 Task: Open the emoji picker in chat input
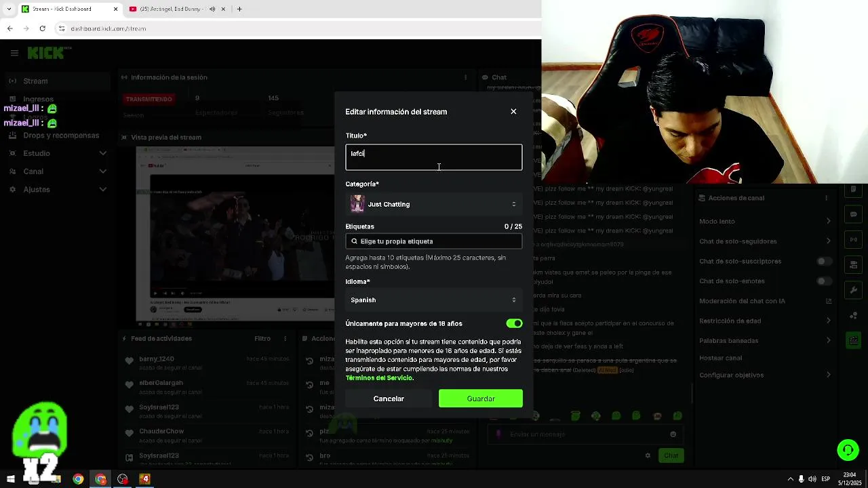coord(673,434)
